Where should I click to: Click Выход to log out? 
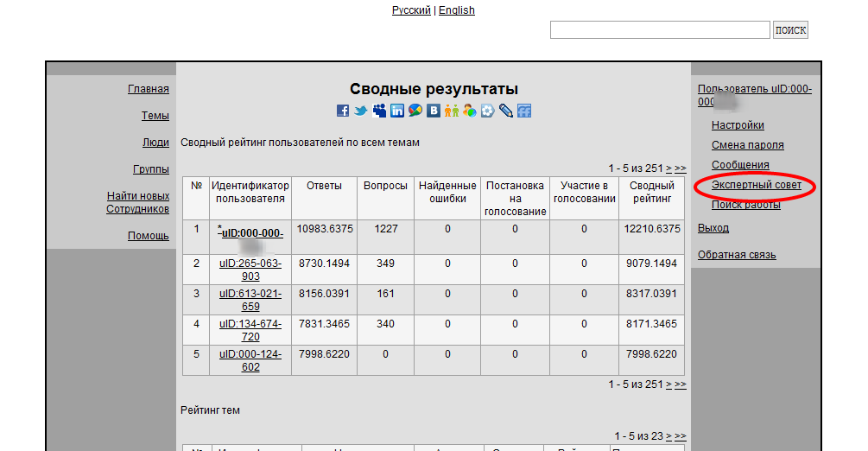pos(713,228)
